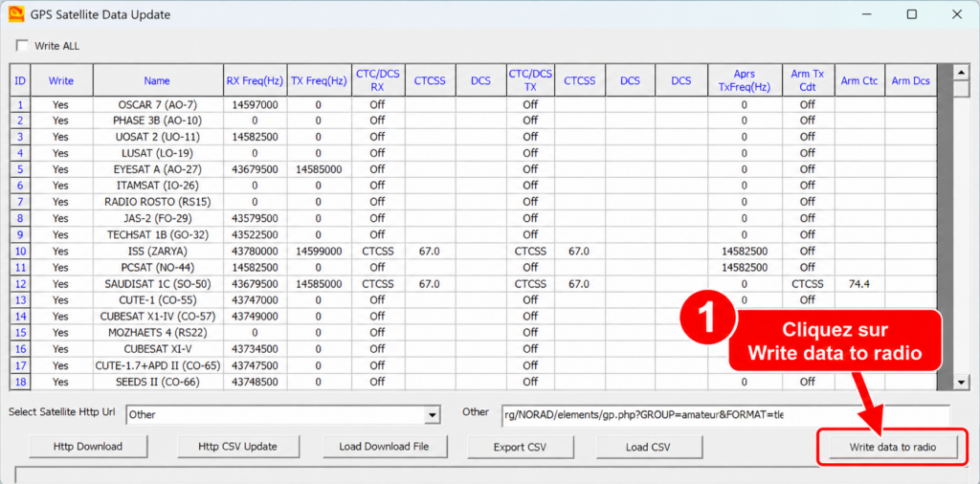Viewport: 980px width, 484px height.
Task: Maximize the GPS Satellite Data Update window
Action: (911, 14)
